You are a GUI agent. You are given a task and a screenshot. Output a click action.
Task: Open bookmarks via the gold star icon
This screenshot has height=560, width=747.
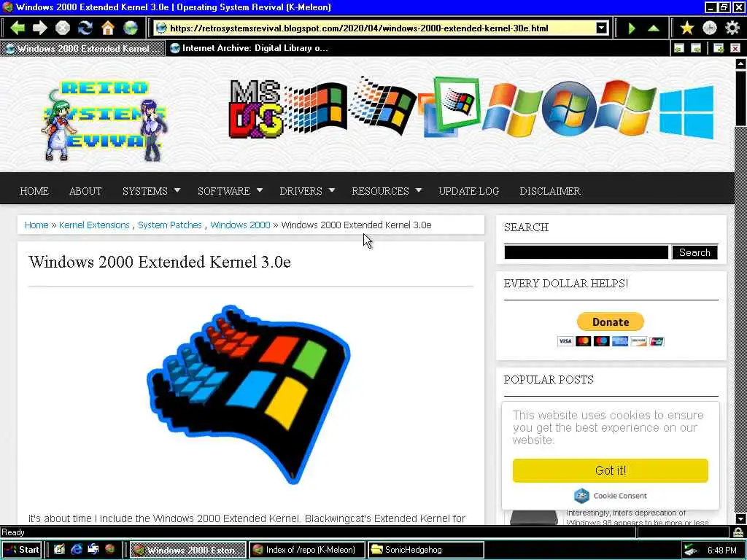[686, 28]
